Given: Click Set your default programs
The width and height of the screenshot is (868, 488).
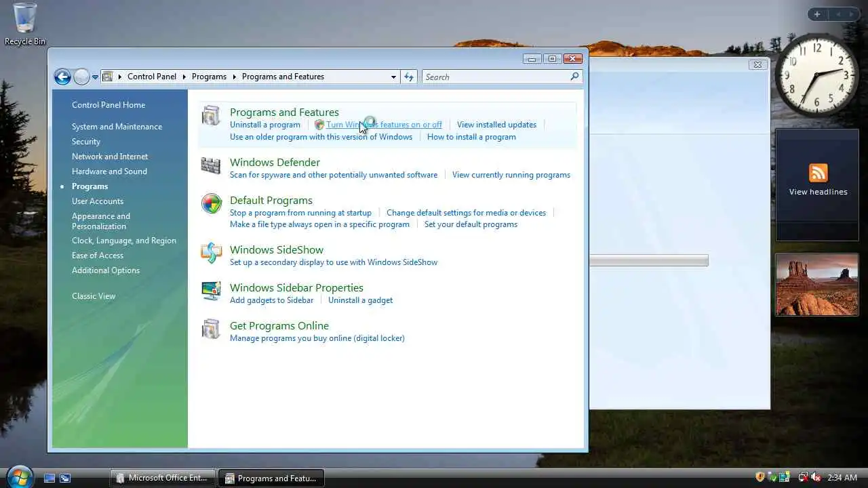Looking at the screenshot, I should (471, 224).
